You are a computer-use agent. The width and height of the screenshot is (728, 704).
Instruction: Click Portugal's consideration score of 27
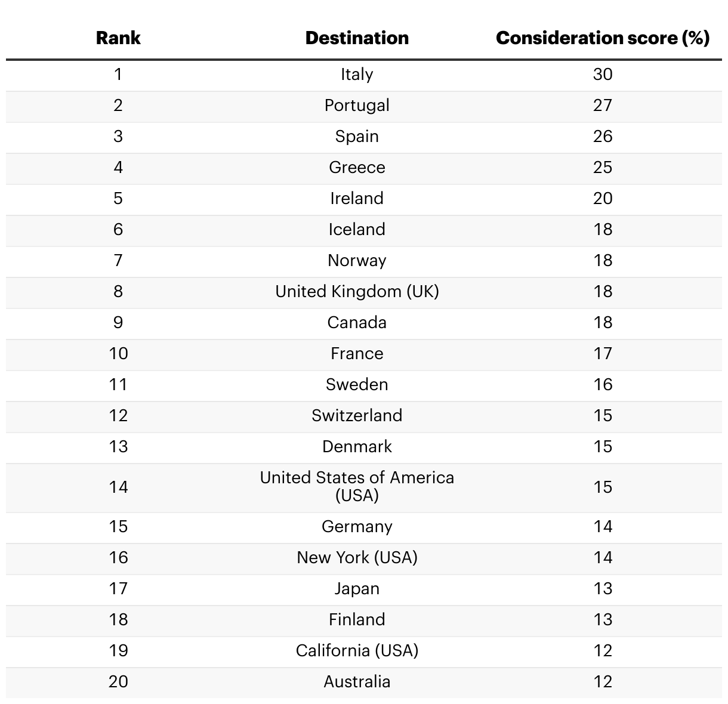(x=603, y=106)
